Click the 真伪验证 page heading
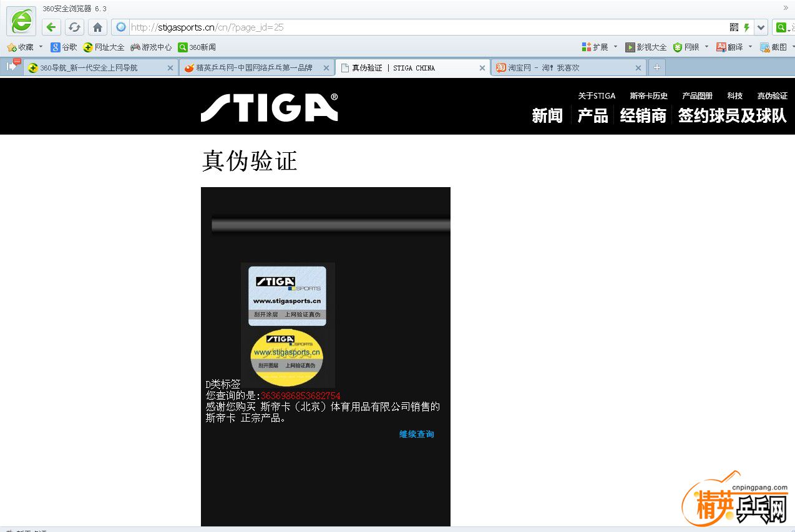 click(250, 161)
